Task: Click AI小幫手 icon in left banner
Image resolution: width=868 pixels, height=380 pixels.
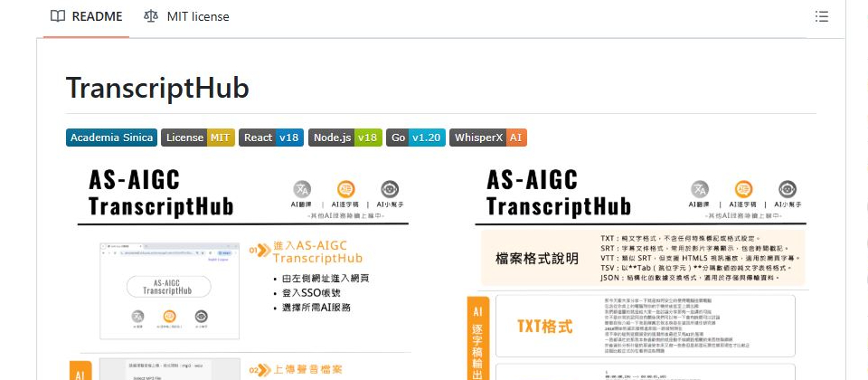Action: [390, 189]
